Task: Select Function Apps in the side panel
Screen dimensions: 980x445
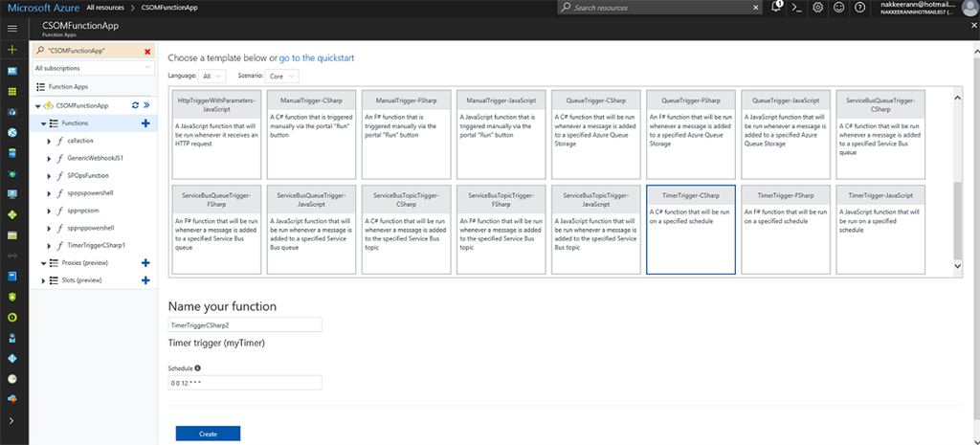Action: (x=68, y=86)
